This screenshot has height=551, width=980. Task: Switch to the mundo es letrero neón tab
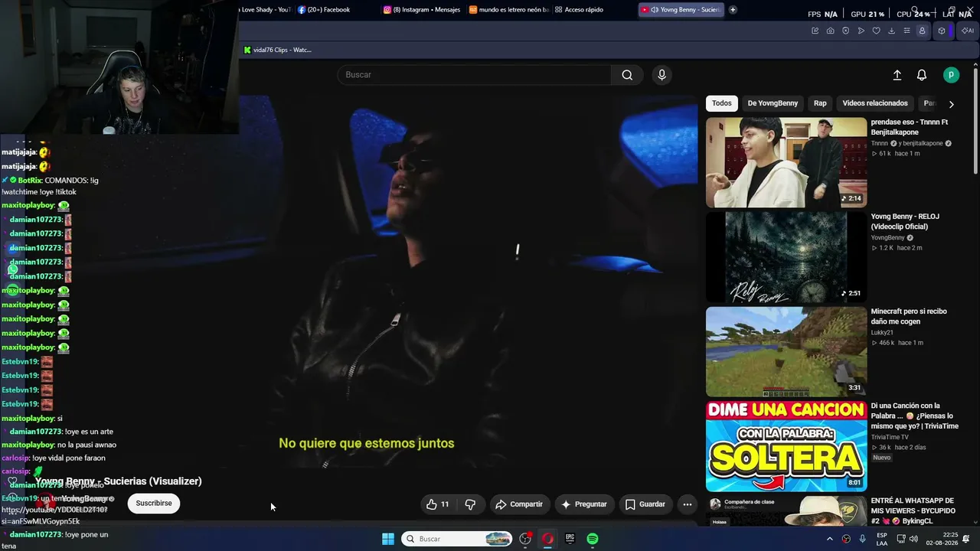pos(508,10)
